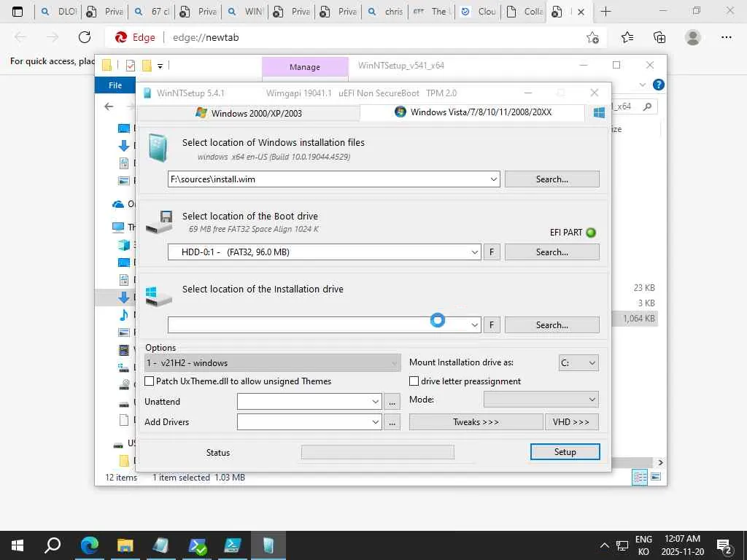Viewport: 747px width, 560px height.
Task: Click the Windows installation files box icon
Action: pyautogui.click(x=158, y=147)
